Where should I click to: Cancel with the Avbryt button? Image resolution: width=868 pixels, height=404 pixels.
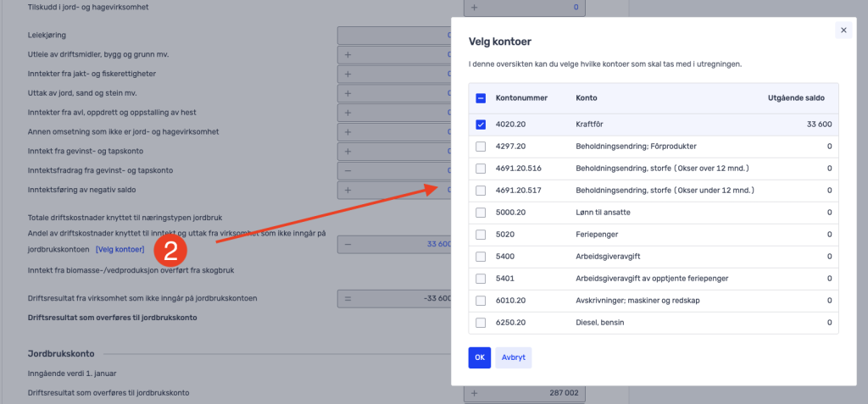coord(513,357)
